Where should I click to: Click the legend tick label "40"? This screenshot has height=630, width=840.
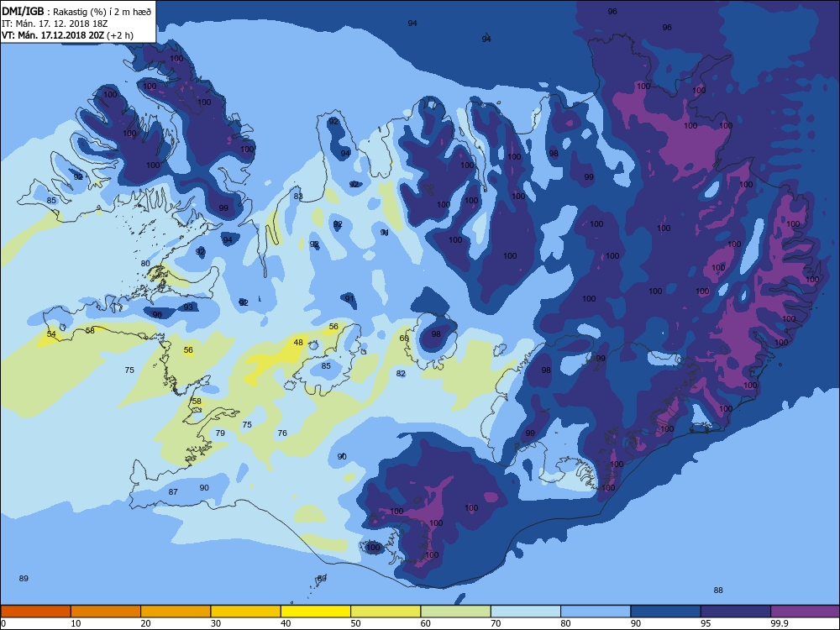286,623
